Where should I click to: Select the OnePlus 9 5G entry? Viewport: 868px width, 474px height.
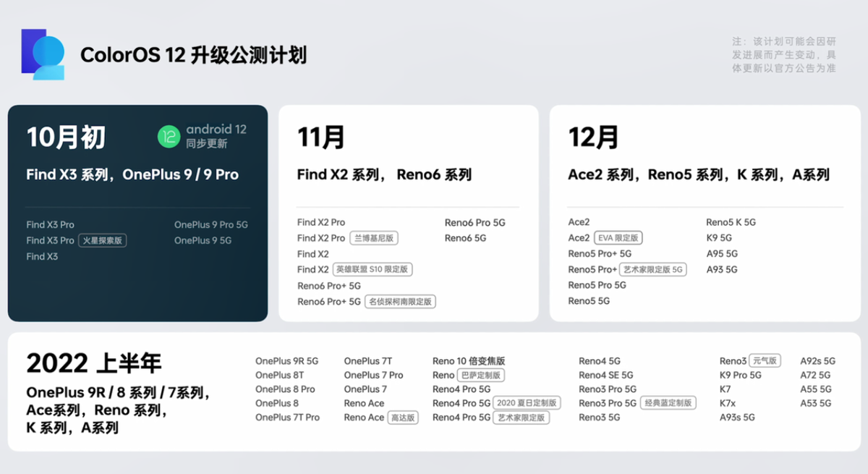point(203,240)
